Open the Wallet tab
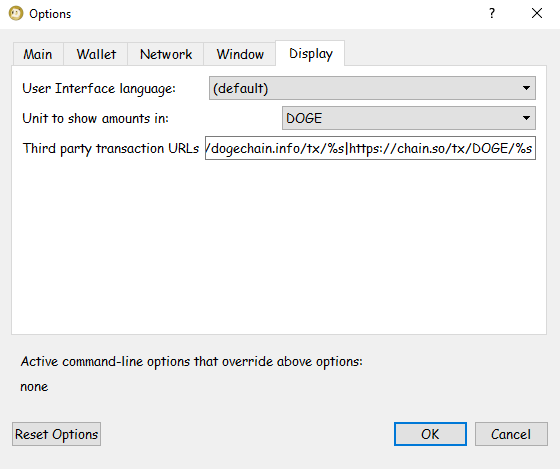 click(96, 54)
